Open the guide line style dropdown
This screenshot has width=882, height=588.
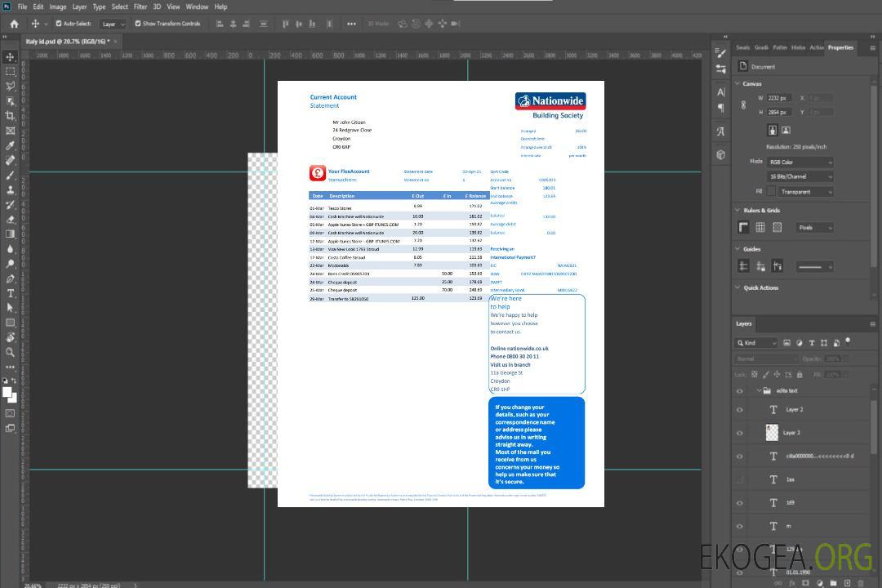815,267
